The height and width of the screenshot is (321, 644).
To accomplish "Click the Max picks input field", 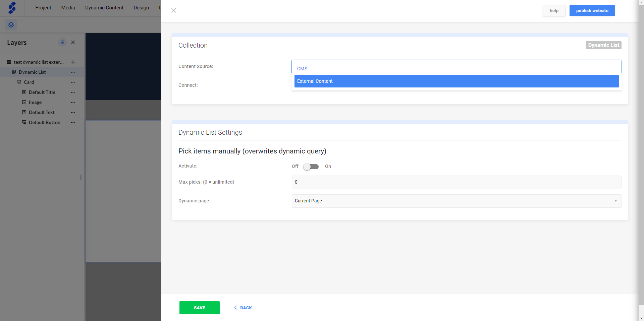I will click(x=456, y=182).
